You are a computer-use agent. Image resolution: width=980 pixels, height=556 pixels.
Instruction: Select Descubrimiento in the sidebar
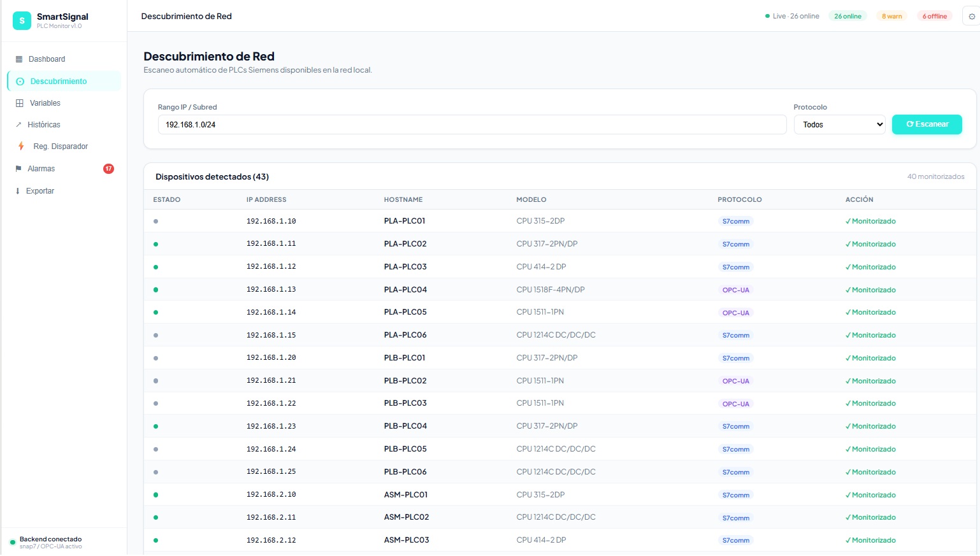tap(64, 81)
